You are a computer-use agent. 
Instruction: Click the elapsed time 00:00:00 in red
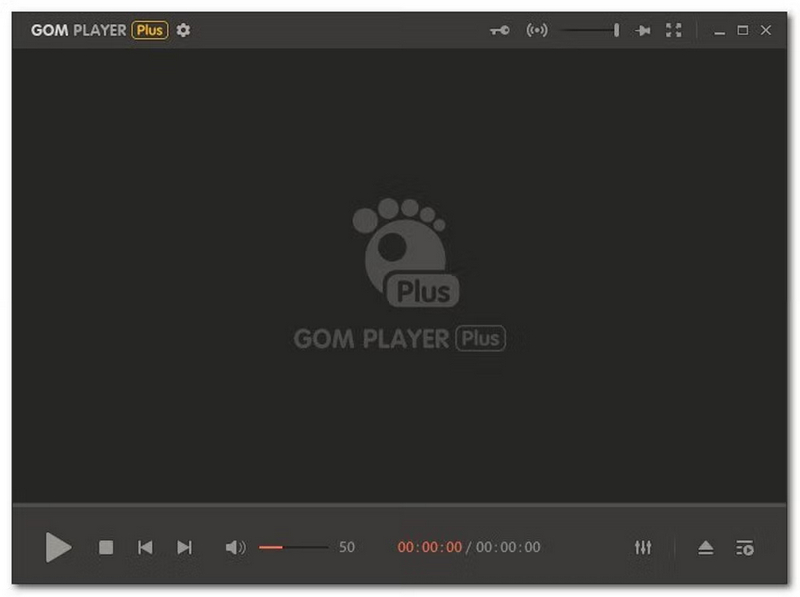(430, 547)
